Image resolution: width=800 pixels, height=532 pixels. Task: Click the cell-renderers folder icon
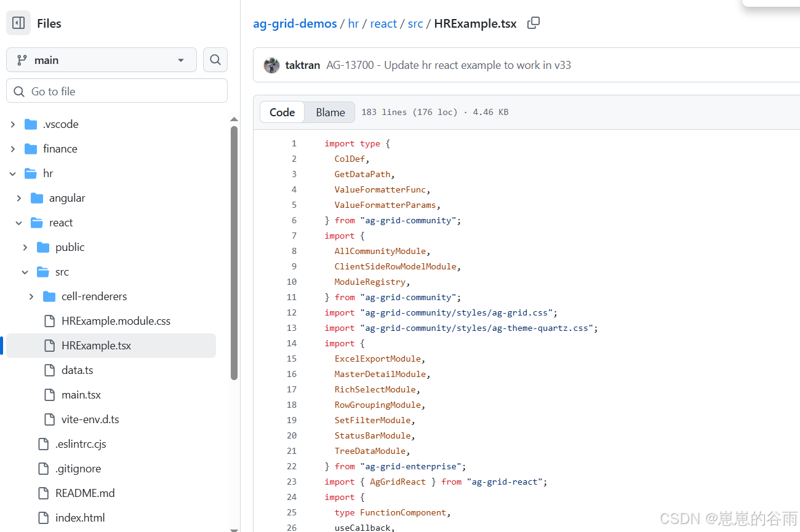coord(49,296)
